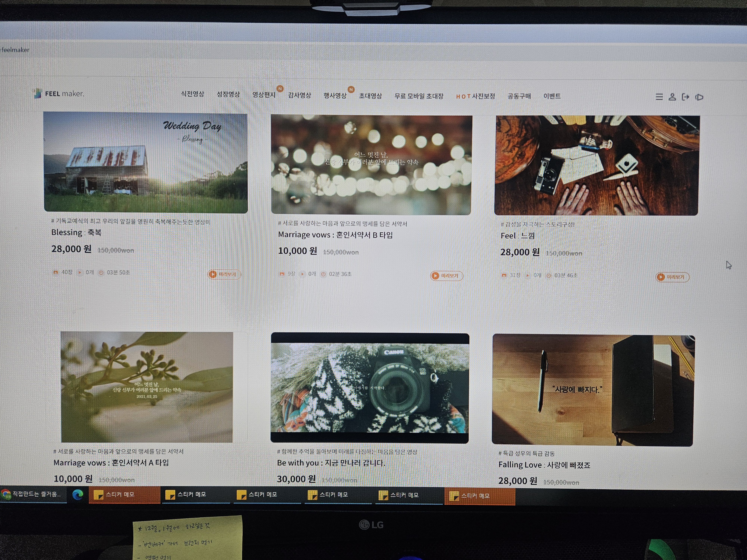Screen dimensions: 747x560
Task: Open Chrome taskbar item 직접만드는 즐거움
Action: (x=33, y=494)
